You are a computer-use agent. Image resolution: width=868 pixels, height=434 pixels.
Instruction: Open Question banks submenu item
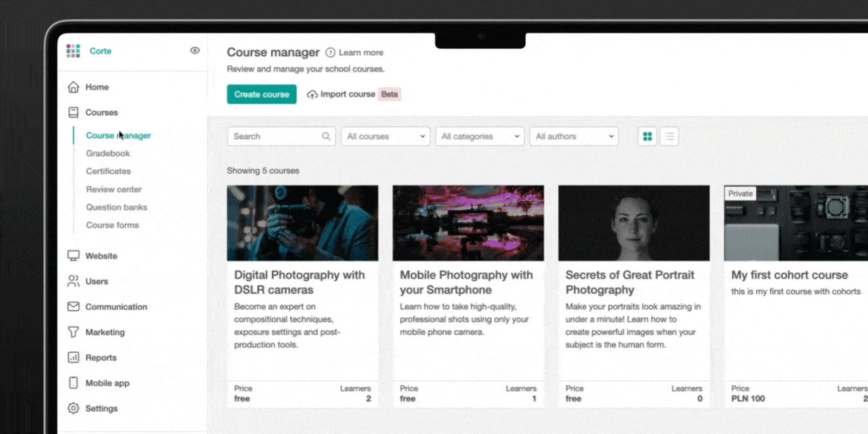pyautogui.click(x=116, y=207)
